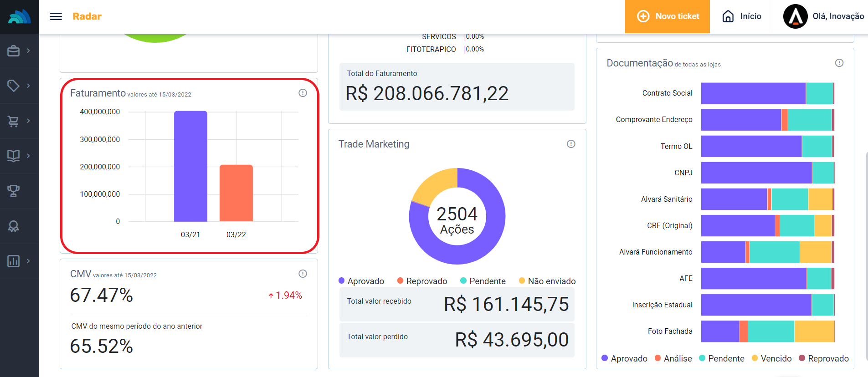Toggle the hamburger menu next to Radar
Viewport: 868px width, 377px height.
point(56,16)
